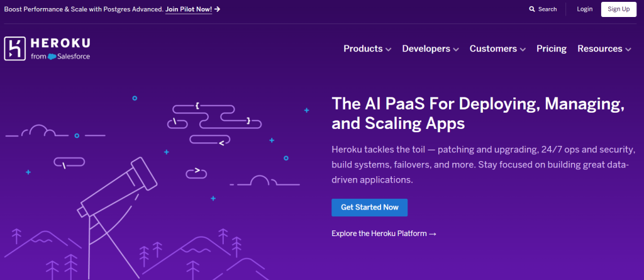Viewport: 644px width, 280px height.
Task: Open the Products menu label
Action: [x=363, y=48]
